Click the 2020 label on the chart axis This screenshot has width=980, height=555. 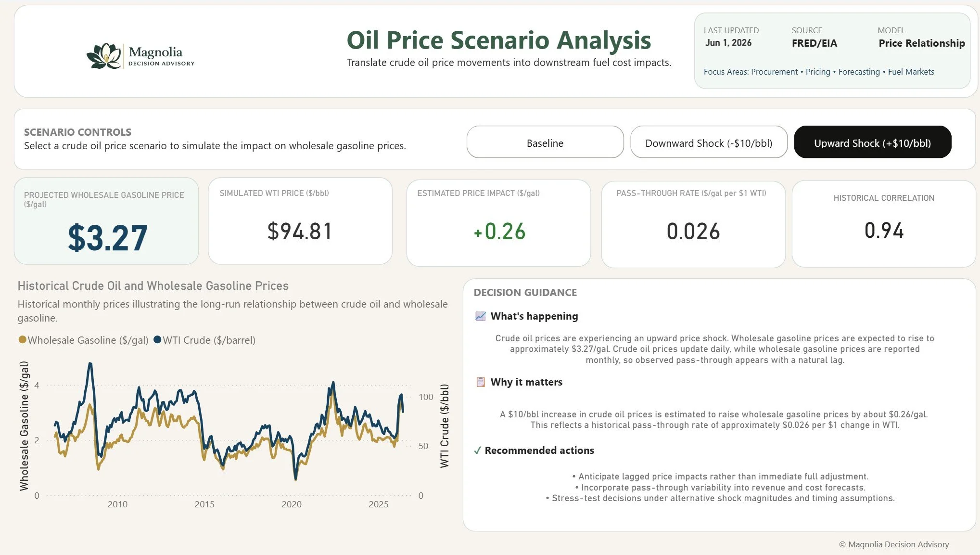tap(292, 504)
